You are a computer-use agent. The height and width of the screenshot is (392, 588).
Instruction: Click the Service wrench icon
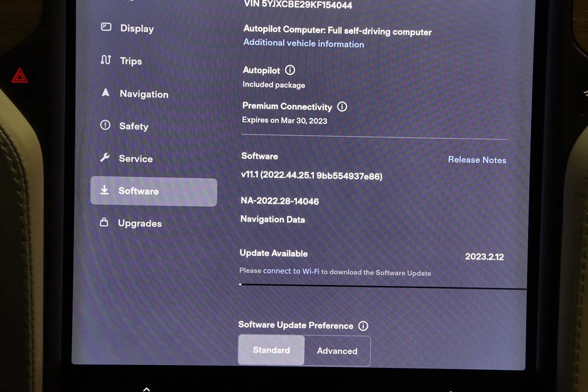click(x=104, y=158)
